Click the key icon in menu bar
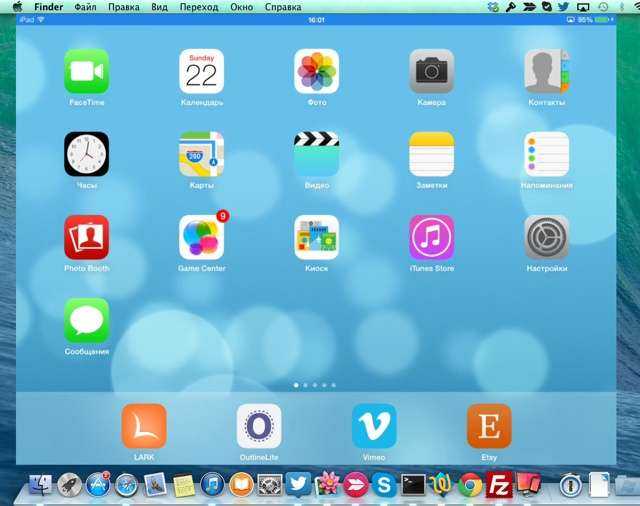 click(510, 7)
